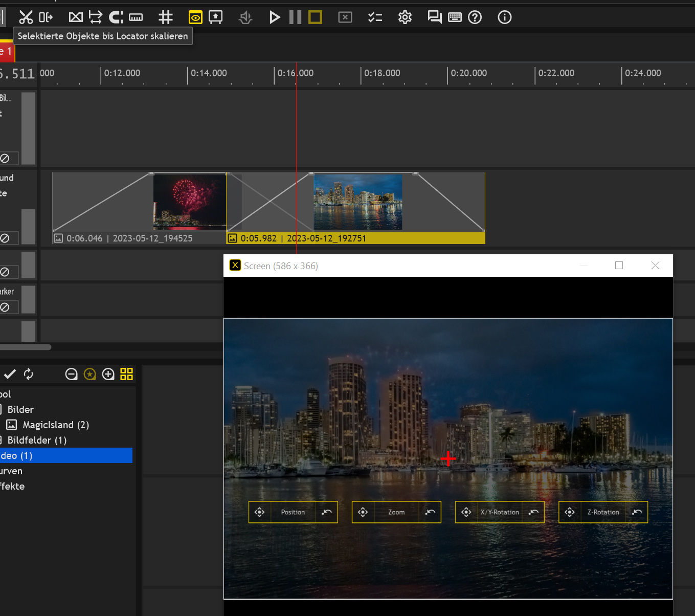The height and width of the screenshot is (616, 695).
Task: Select the fireworks image clip thumbnail
Action: coord(189,202)
